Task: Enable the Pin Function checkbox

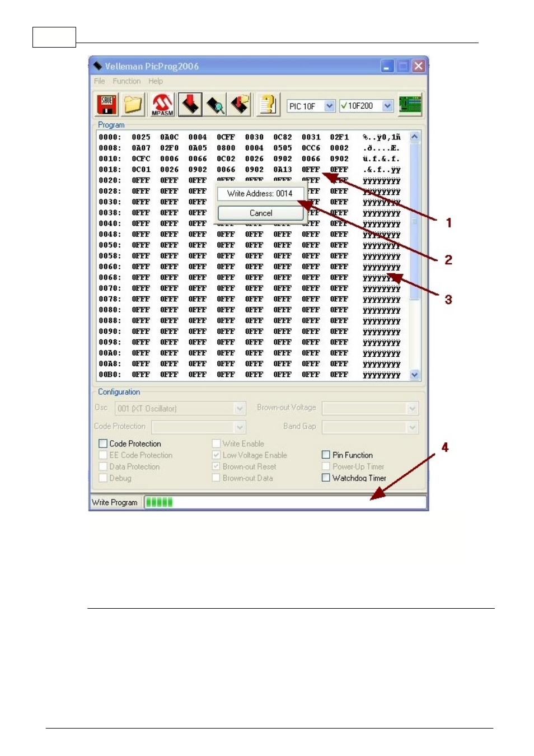Action: 326,455
